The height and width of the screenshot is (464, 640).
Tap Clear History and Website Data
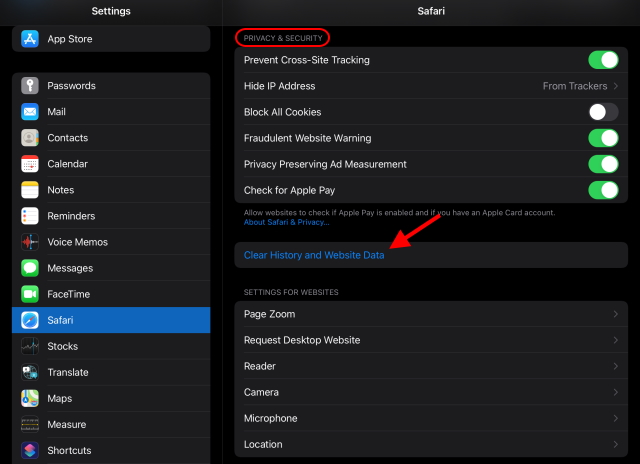[431, 255]
